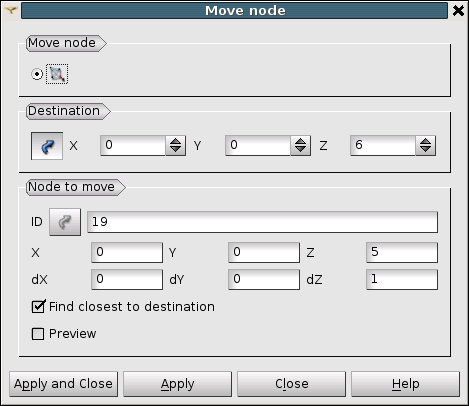Click the Apply and Close button
The width and height of the screenshot is (469, 406).
coord(63,384)
